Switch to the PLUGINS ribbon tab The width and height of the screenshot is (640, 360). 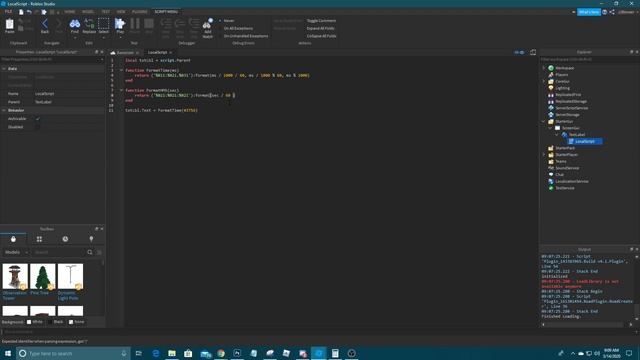point(140,12)
